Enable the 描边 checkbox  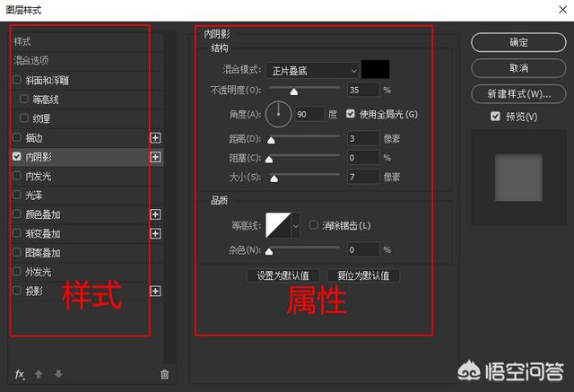[17, 137]
